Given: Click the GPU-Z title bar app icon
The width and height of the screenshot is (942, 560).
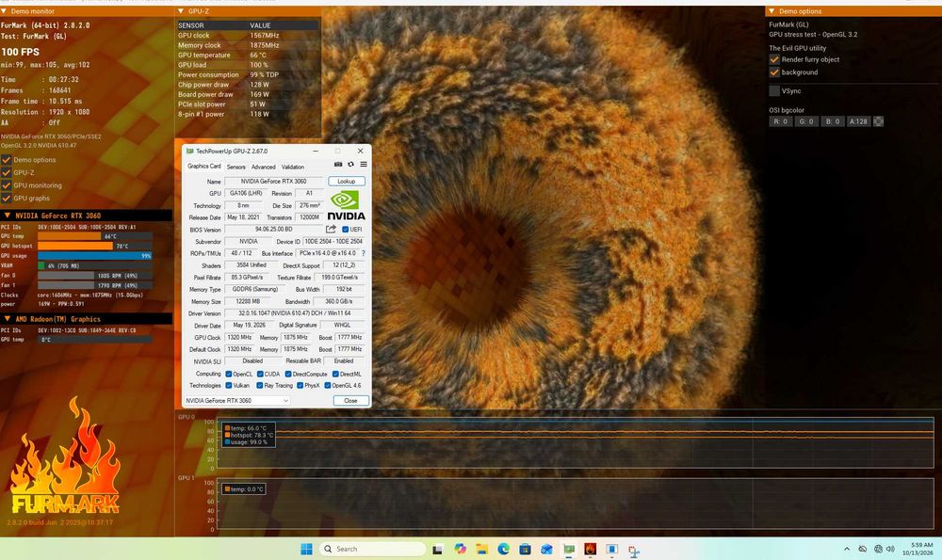Looking at the screenshot, I should 190,152.
